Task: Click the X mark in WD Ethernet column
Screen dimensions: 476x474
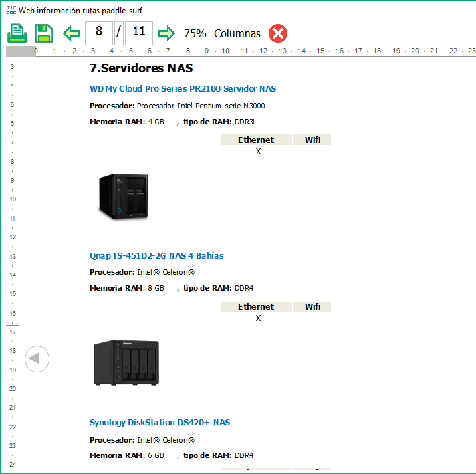Action: click(258, 152)
